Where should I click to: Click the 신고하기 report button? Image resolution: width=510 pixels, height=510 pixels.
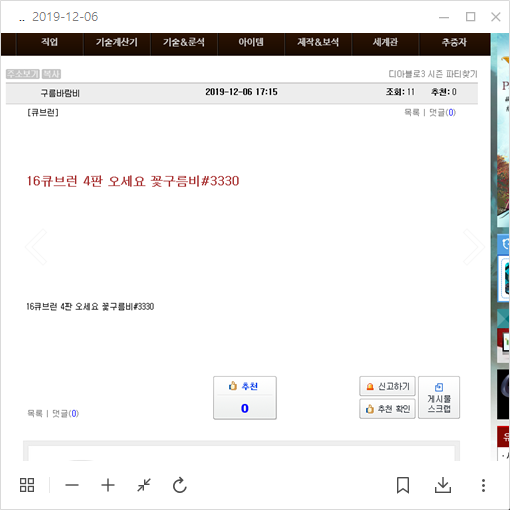tap(387, 386)
